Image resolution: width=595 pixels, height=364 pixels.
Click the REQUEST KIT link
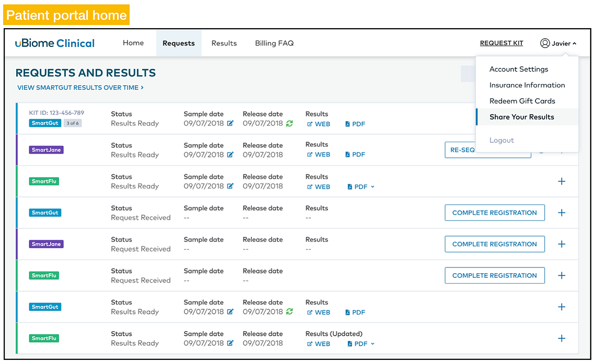coord(501,43)
